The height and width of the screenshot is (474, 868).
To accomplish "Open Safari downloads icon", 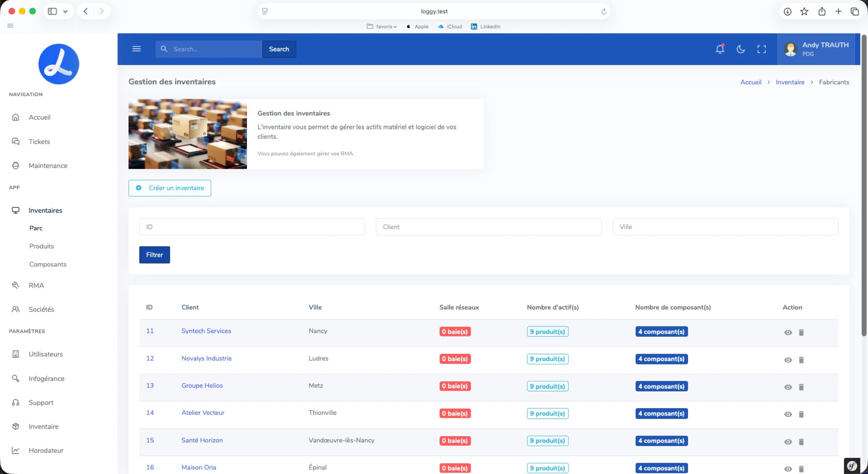I will (x=788, y=11).
